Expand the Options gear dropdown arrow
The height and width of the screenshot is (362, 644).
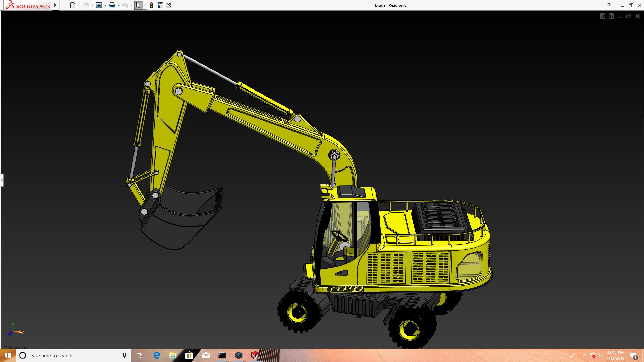pos(175,5)
